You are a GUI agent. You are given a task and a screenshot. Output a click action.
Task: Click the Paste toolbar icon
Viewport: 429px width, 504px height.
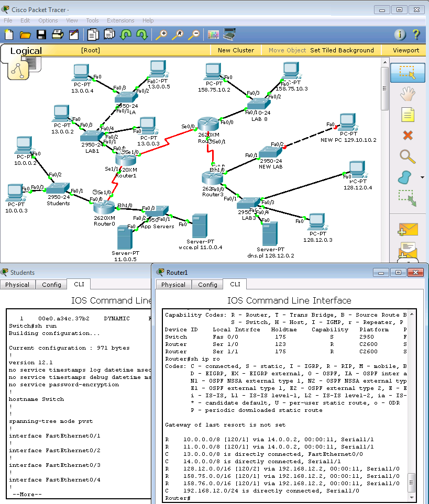[109, 34]
